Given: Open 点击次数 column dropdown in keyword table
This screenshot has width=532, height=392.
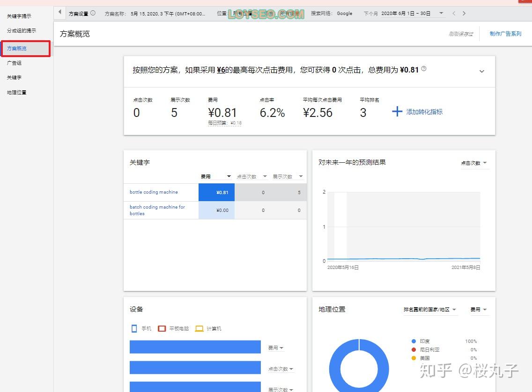Looking at the screenshot, I should click(252, 176).
